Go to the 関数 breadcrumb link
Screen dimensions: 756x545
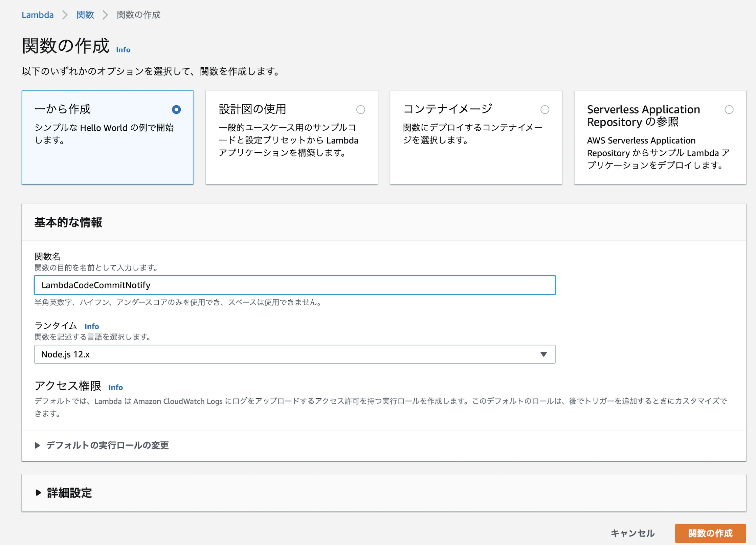click(x=85, y=15)
